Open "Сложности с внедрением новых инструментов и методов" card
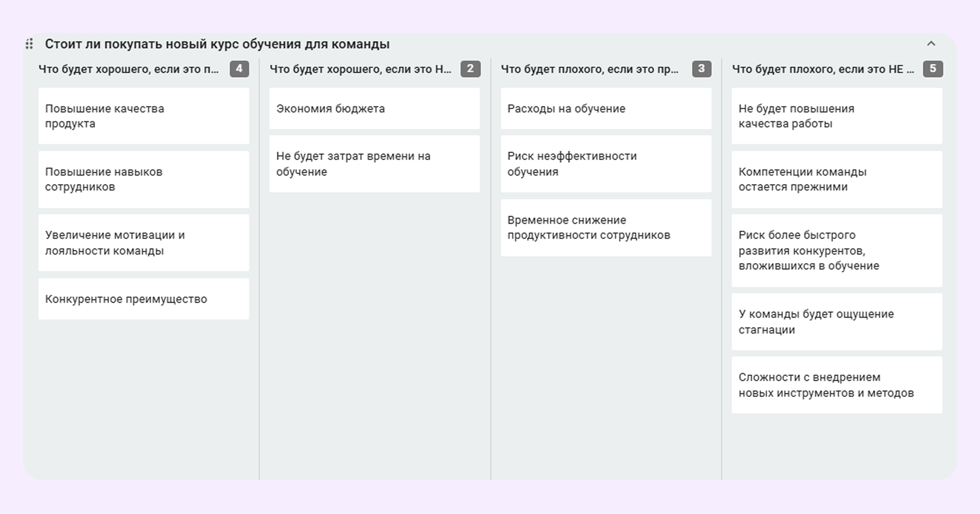 [836, 385]
